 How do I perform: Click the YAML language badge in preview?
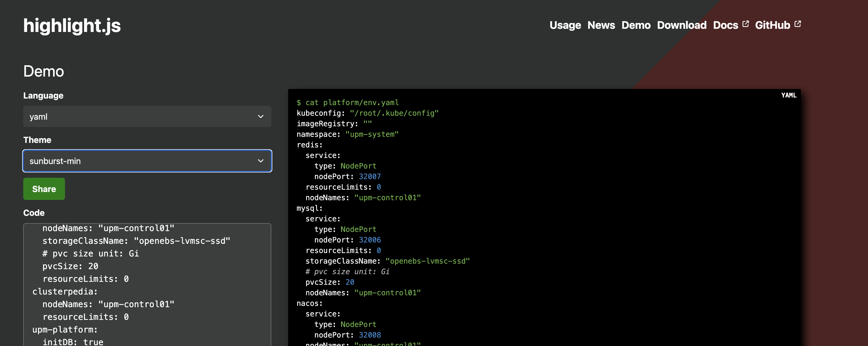point(788,95)
